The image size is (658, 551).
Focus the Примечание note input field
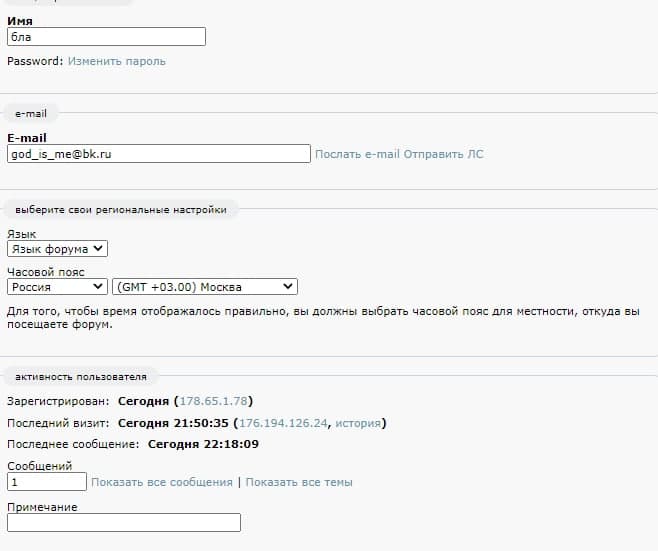(x=124, y=522)
